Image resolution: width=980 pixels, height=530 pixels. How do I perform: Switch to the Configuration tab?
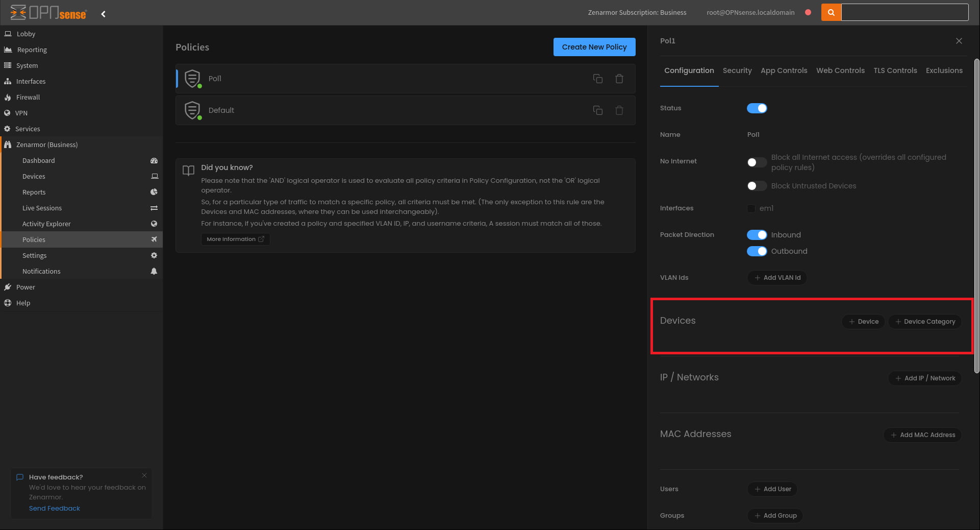coord(689,70)
